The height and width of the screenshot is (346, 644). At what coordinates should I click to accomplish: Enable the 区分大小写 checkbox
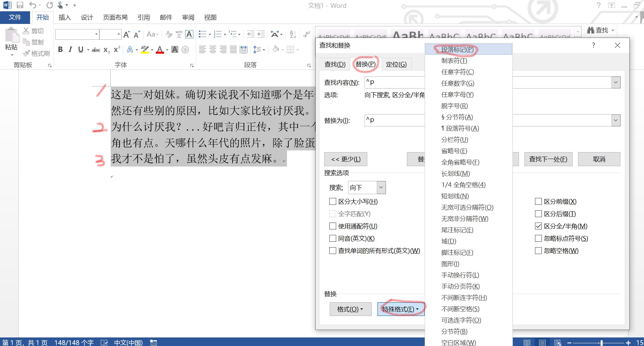click(x=333, y=201)
